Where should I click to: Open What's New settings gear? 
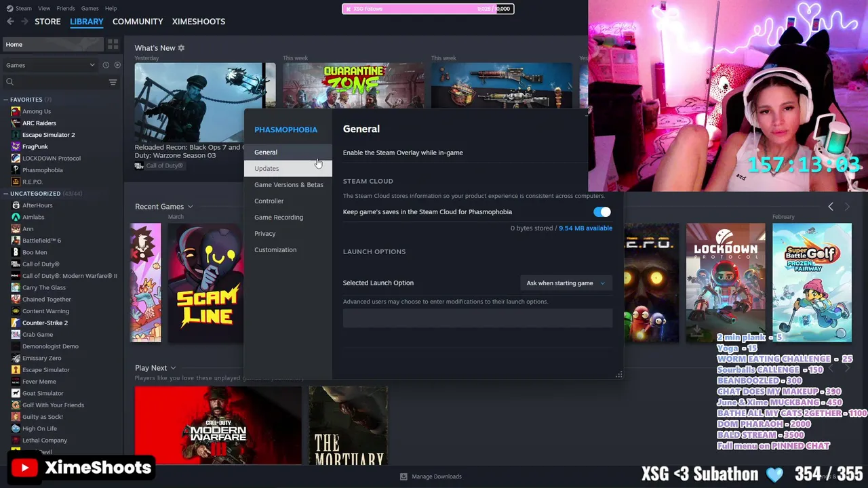[181, 48]
